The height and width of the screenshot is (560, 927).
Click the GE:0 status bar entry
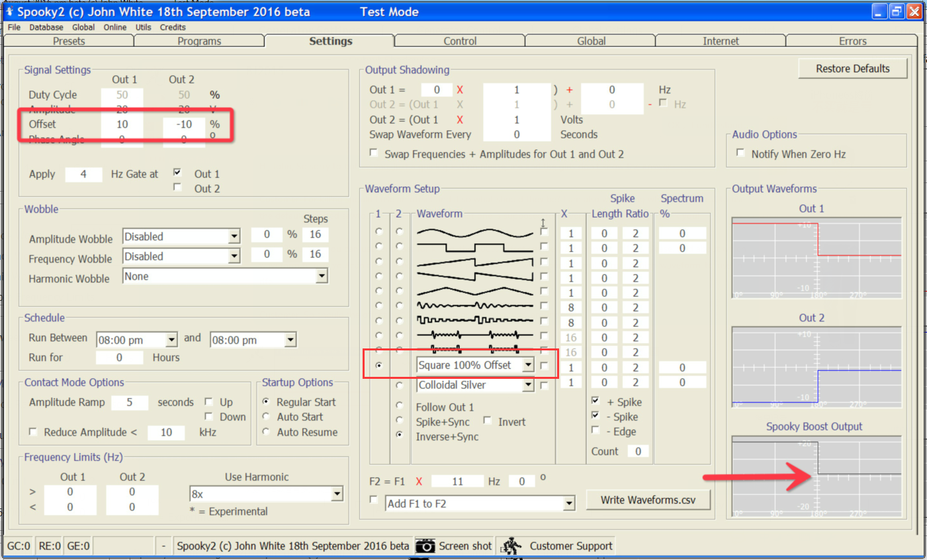coord(78,546)
